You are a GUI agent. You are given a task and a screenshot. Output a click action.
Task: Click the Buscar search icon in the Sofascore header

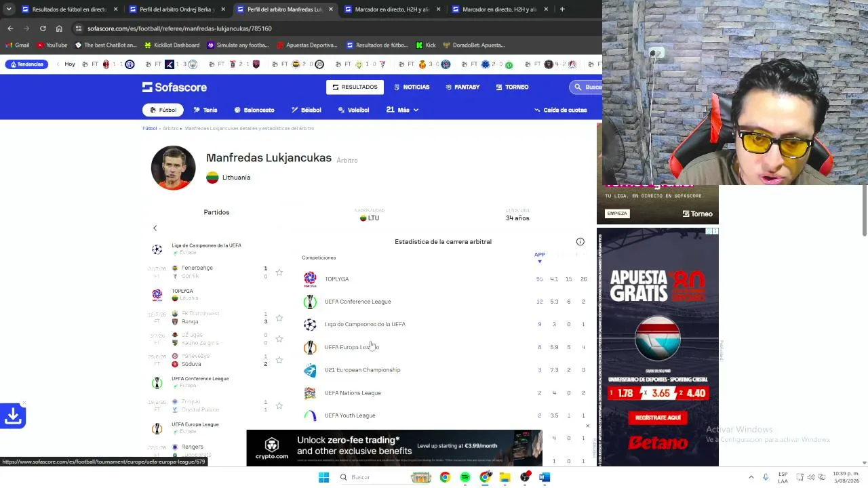click(x=578, y=87)
